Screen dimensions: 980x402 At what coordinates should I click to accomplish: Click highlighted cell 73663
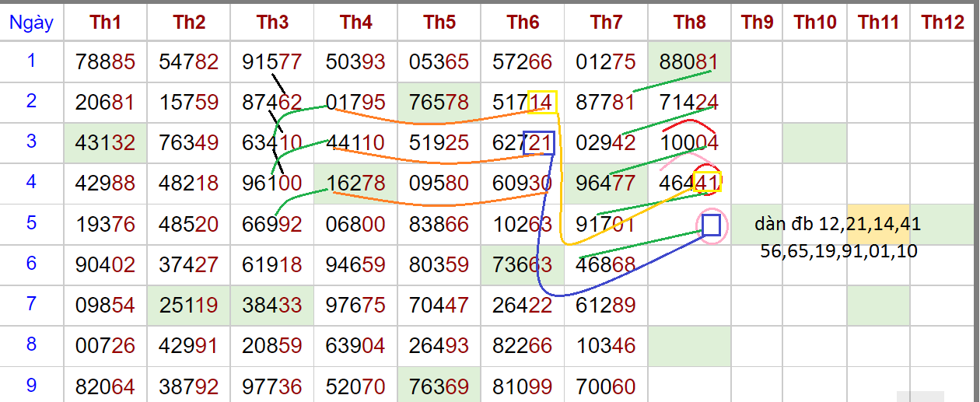(523, 265)
